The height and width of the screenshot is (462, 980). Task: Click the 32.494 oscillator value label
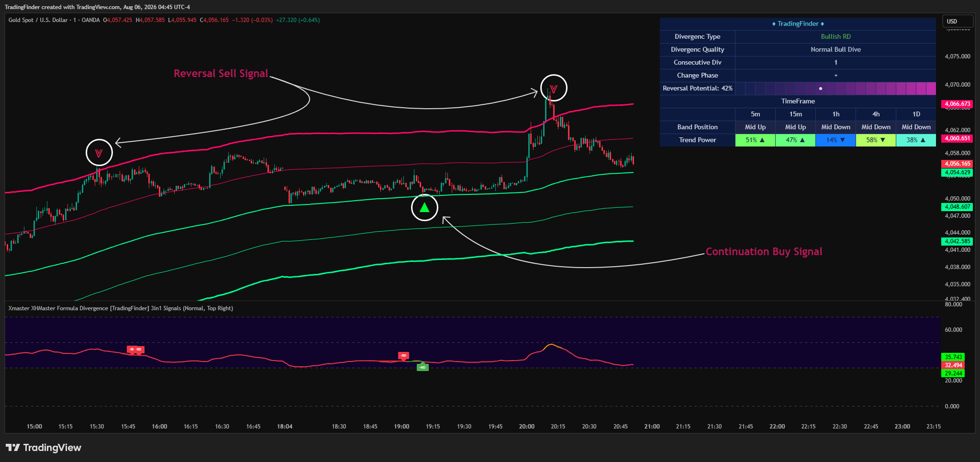(953, 365)
